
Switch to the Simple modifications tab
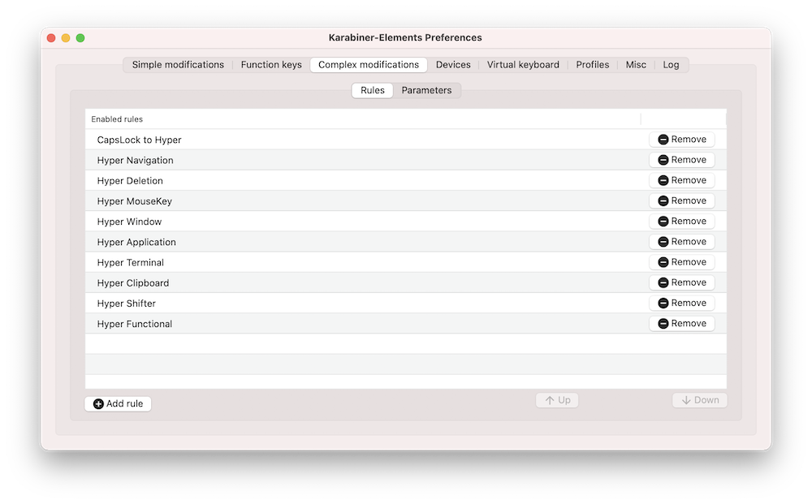(178, 65)
